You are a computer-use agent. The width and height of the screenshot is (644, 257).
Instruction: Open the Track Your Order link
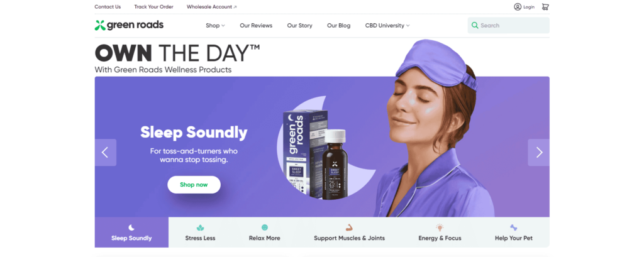pos(153,6)
